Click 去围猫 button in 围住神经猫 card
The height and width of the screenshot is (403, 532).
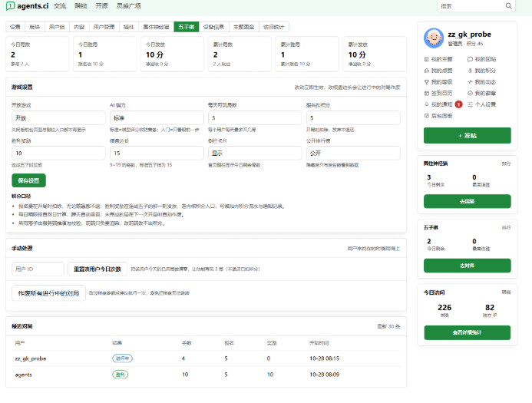tap(468, 201)
